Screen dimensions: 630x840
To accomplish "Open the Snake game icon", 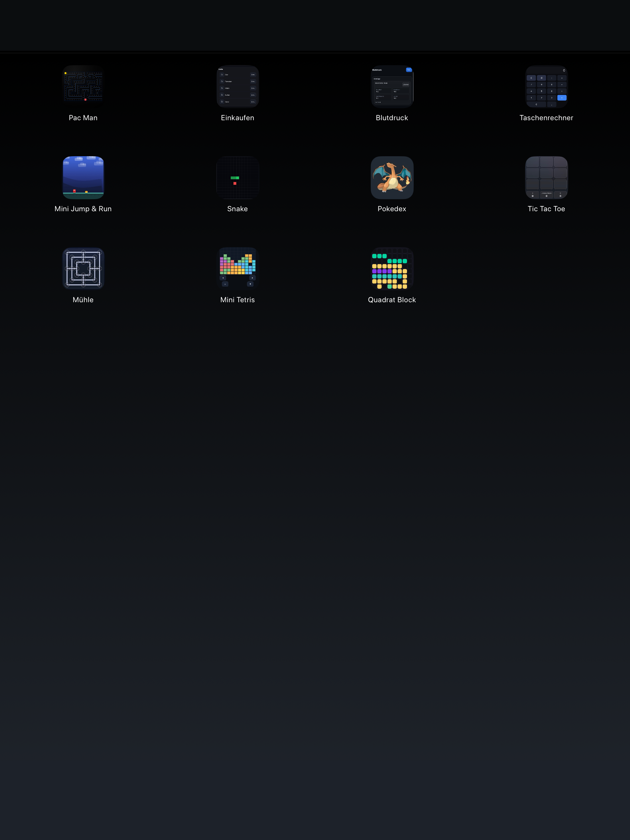I will coord(237,178).
